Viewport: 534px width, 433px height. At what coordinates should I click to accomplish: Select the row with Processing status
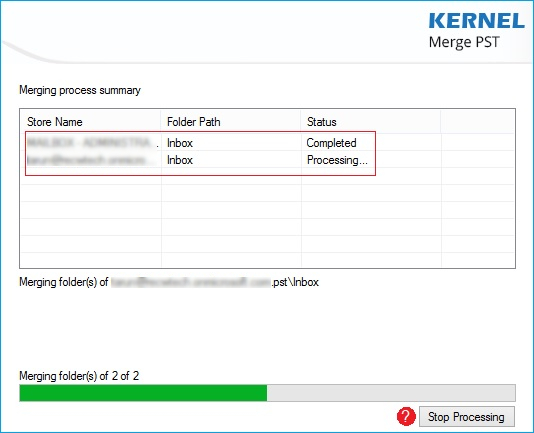tap(267, 160)
